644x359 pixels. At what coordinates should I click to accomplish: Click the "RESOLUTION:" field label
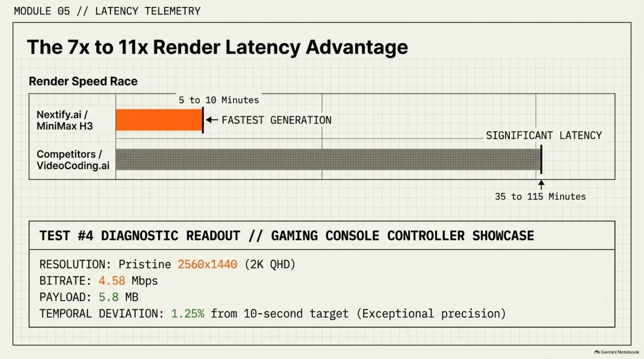coord(75,265)
